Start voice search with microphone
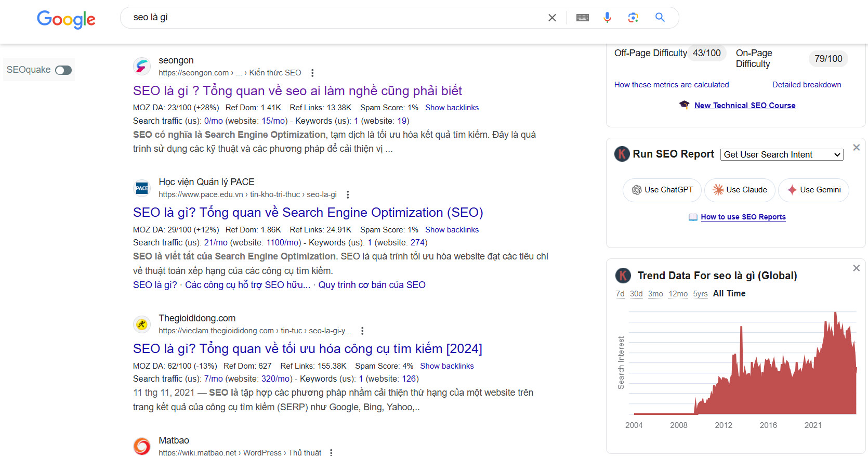 pyautogui.click(x=607, y=18)
